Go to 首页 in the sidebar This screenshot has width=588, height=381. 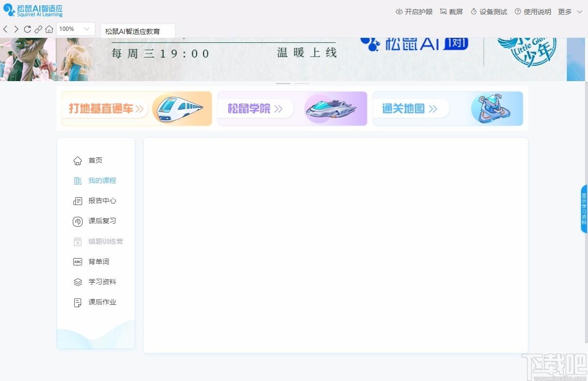tap(95, 160)
